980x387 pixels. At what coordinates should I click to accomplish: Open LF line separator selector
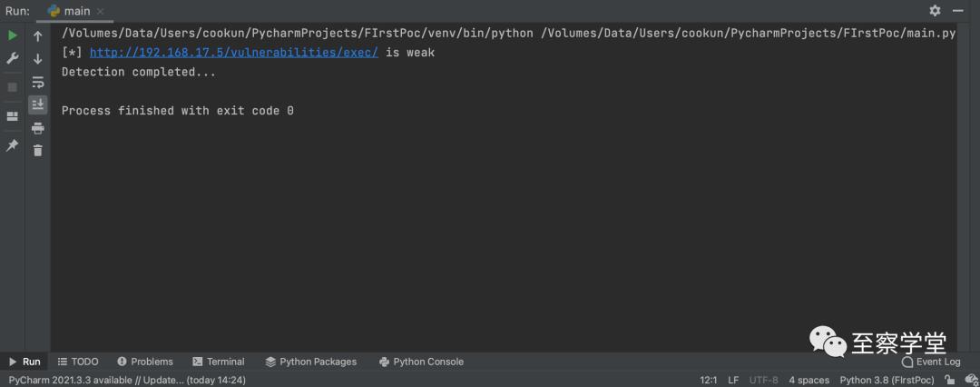[x=733, y=380]
